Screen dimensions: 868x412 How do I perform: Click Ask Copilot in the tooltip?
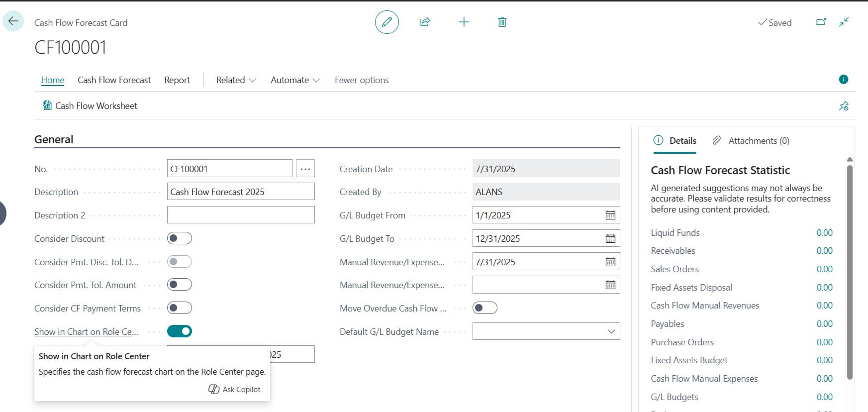pos(234,389)
